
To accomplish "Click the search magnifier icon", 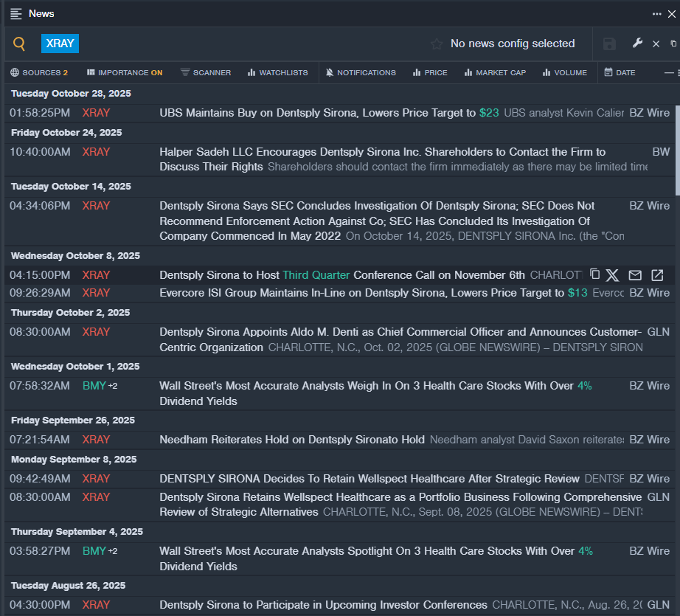I will [x=19, y=44].
